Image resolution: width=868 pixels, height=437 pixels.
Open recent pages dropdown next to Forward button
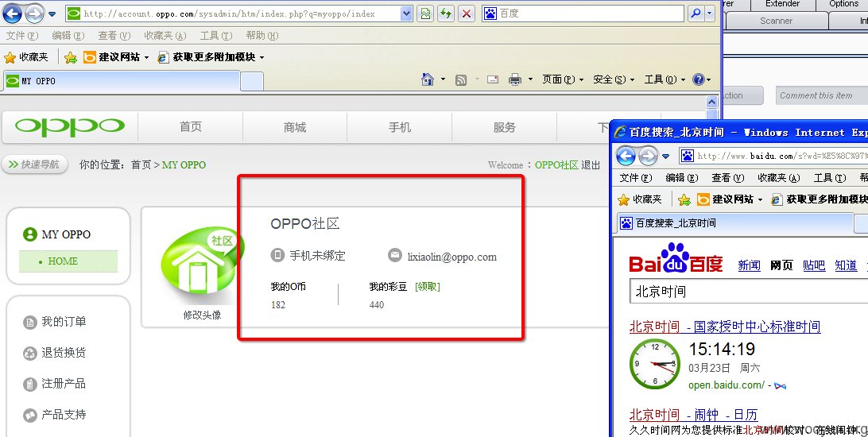point(52,14)
